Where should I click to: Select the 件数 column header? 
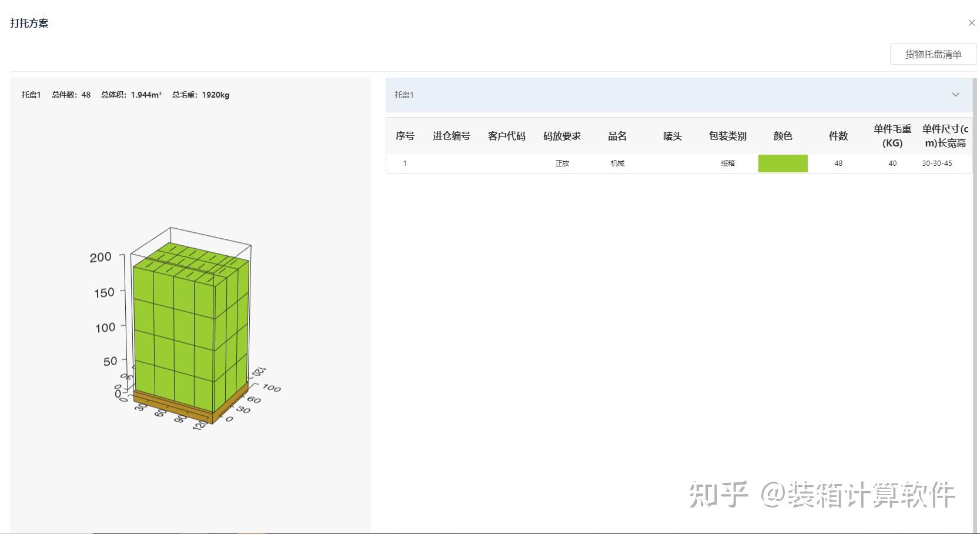(x=838, y=136)
